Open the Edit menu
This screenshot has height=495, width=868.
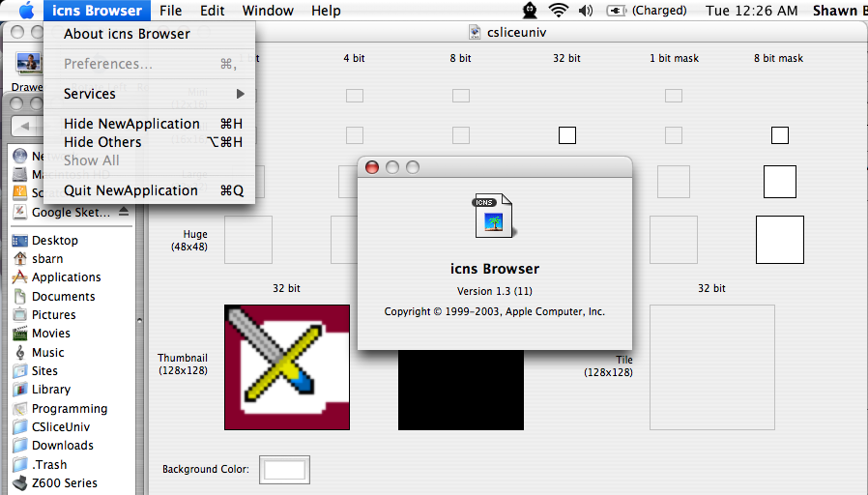(x=212, y=11)
